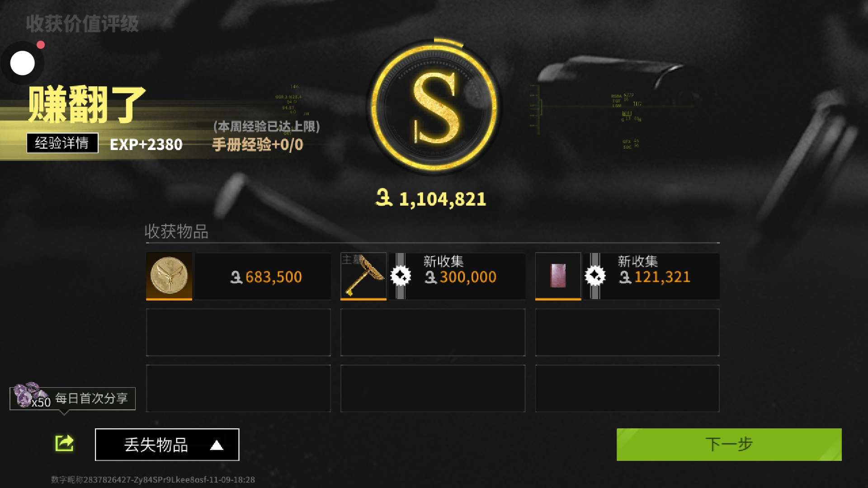Select the 121,321 新收集 loot entry

627,276
